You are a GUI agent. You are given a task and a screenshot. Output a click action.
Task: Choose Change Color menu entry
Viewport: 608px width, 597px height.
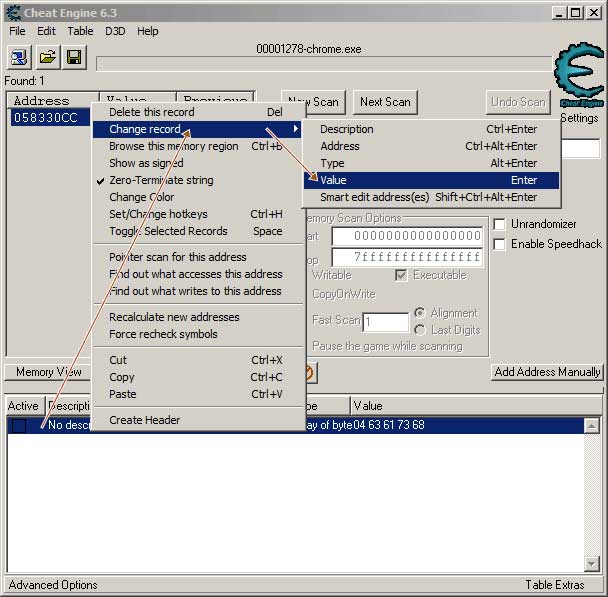[x=197, y=197]
